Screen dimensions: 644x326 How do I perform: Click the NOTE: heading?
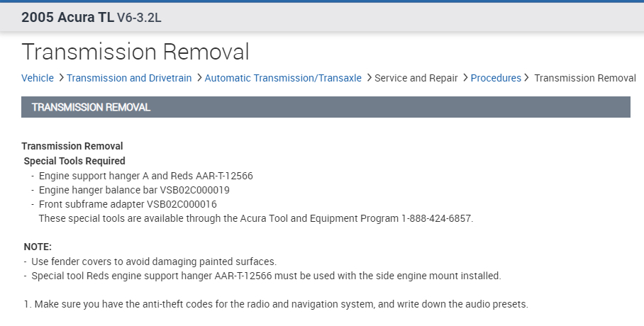click(x=38, y=247)
